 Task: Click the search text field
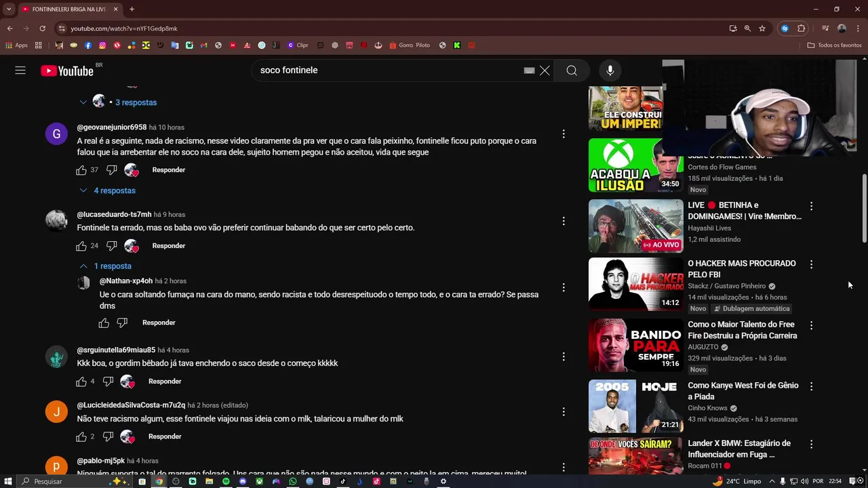[x=388, y=70]
